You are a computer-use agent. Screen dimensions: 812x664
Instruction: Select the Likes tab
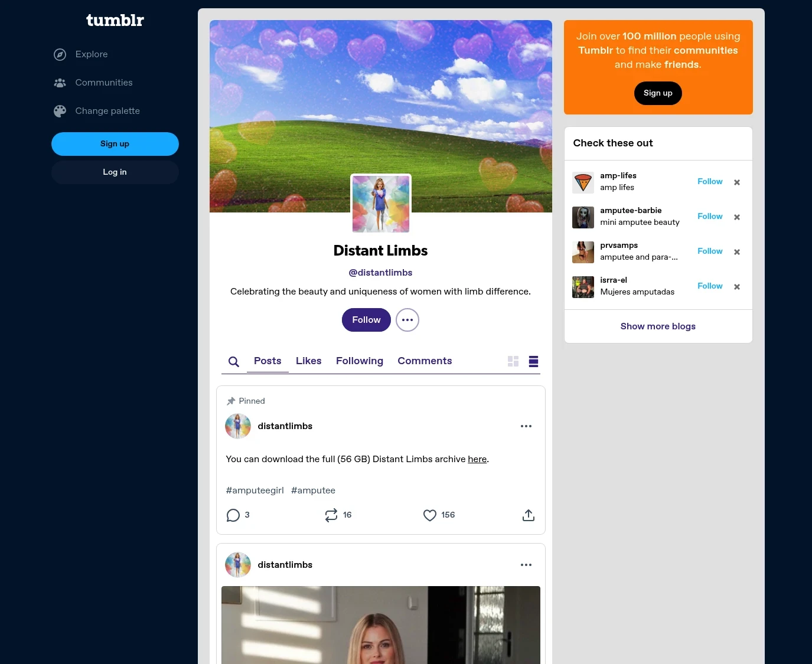pos(309,361)
